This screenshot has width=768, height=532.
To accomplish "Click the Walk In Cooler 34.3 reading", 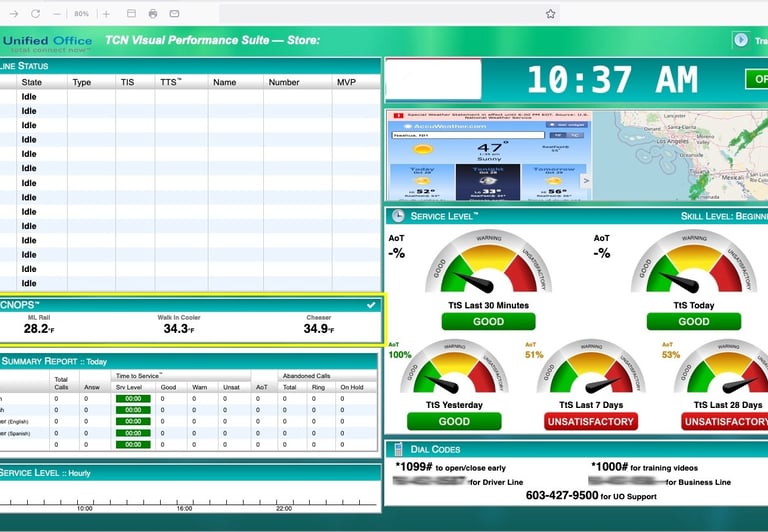I will tap(179, 329).
